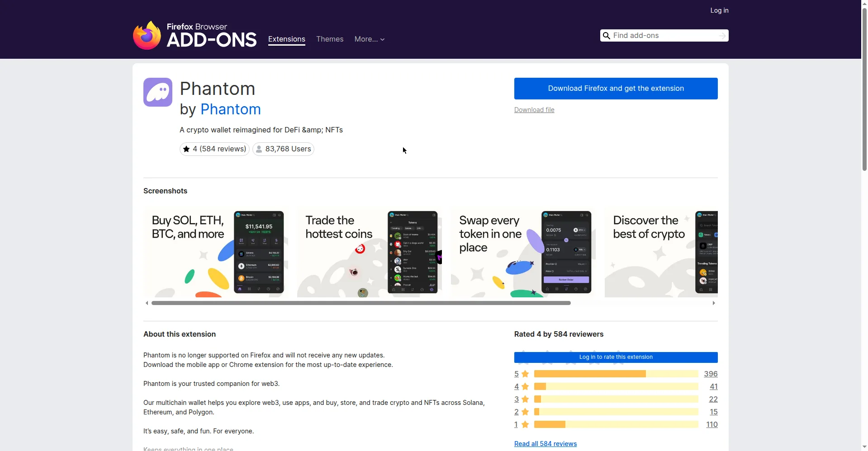Click the search magnifier icon
Image resolution: width=868 pixels, height=451 pixels.
coord(607,36)
